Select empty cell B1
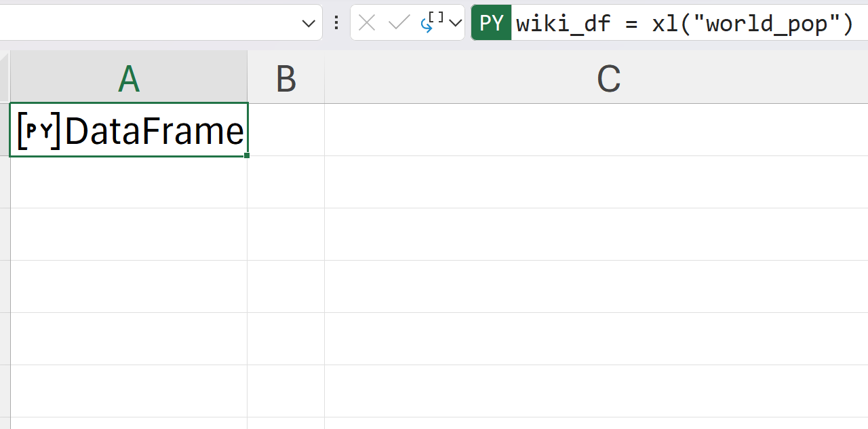 [286, 130]
